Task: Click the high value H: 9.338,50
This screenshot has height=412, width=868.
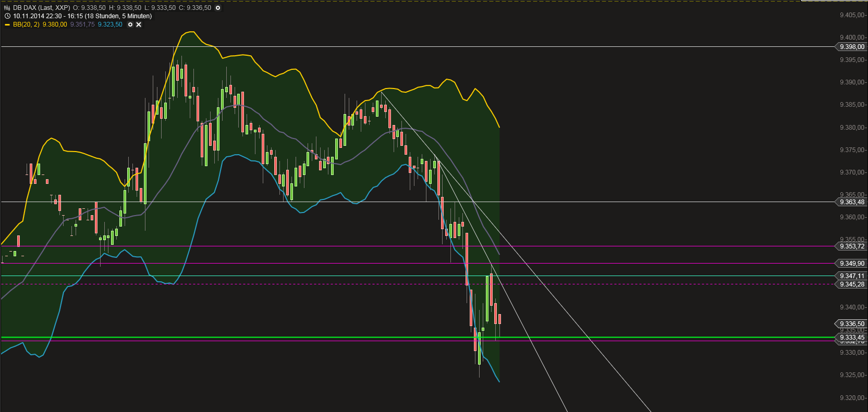Action: (x=125, y=8)
